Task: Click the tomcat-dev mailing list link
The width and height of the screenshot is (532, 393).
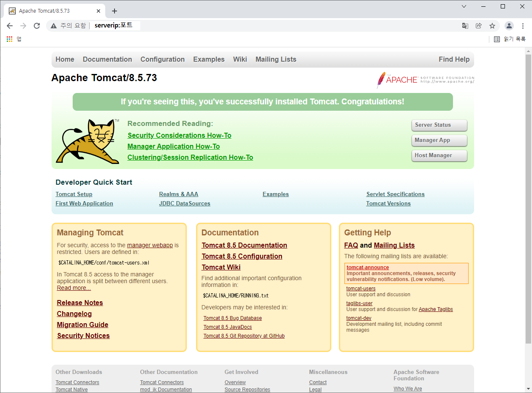Action: (x=359, y=318)
